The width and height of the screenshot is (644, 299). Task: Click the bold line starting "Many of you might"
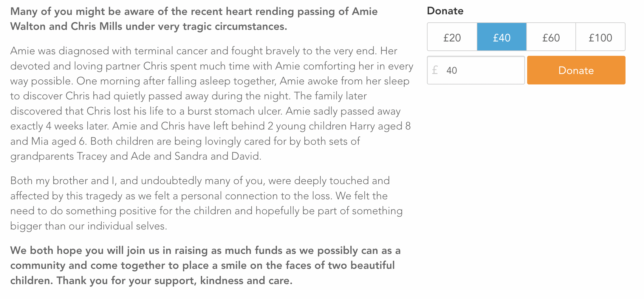click(194, 11)
